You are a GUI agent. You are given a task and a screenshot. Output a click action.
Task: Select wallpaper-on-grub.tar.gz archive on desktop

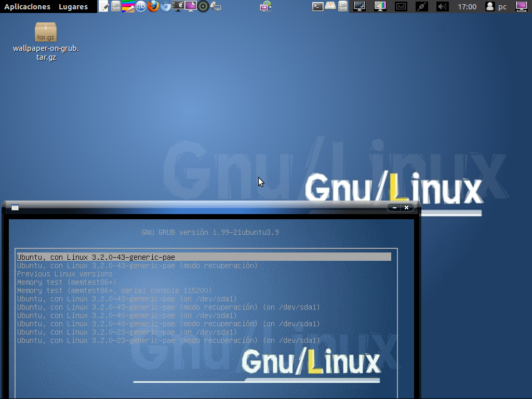[x=46, y=42]
